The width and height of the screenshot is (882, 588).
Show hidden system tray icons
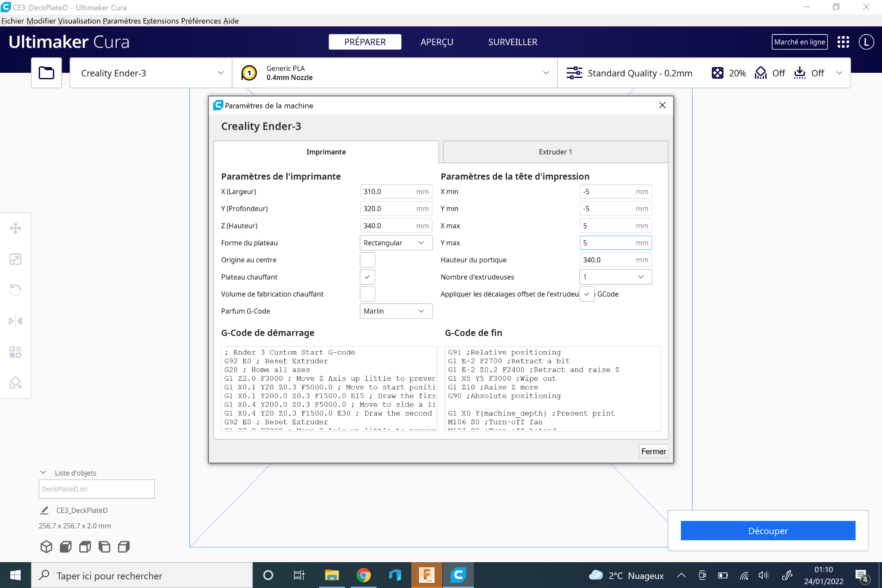(681, 575)
